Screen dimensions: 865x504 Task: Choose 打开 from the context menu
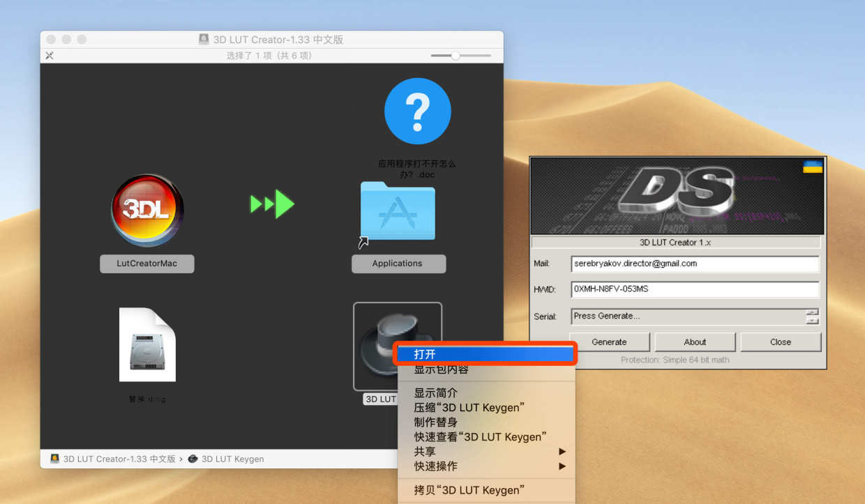pos(485,354)
